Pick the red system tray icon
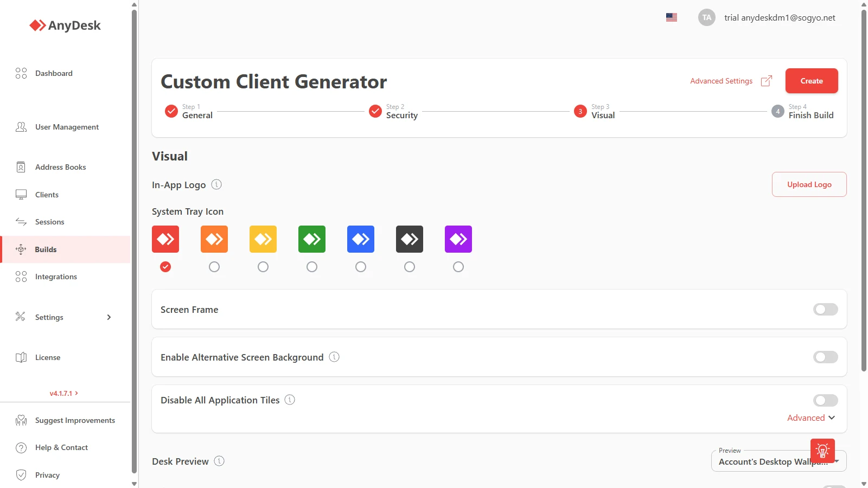Screen dimensions: 868x488 pos(165,239)
